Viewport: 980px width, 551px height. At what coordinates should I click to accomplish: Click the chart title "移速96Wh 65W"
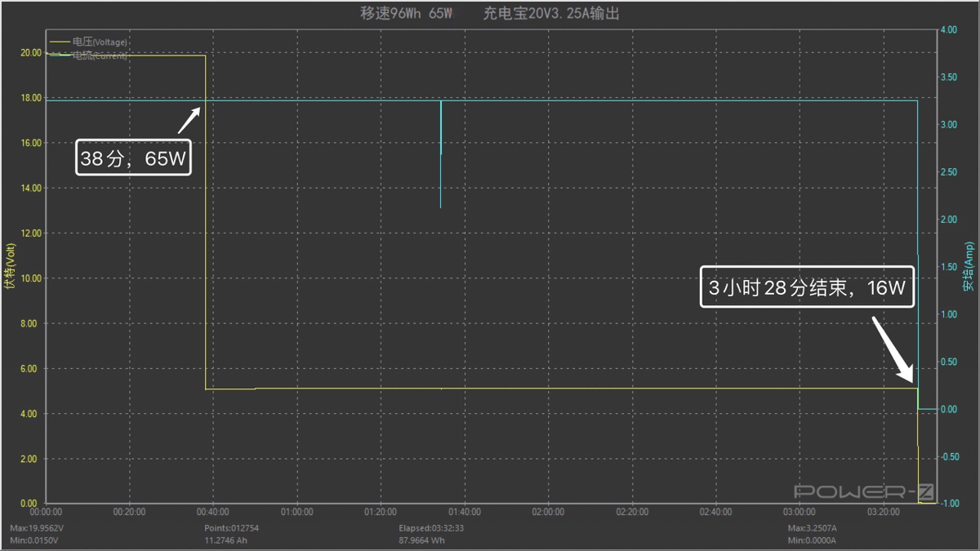pyautogui.click(x=406, y=14)
